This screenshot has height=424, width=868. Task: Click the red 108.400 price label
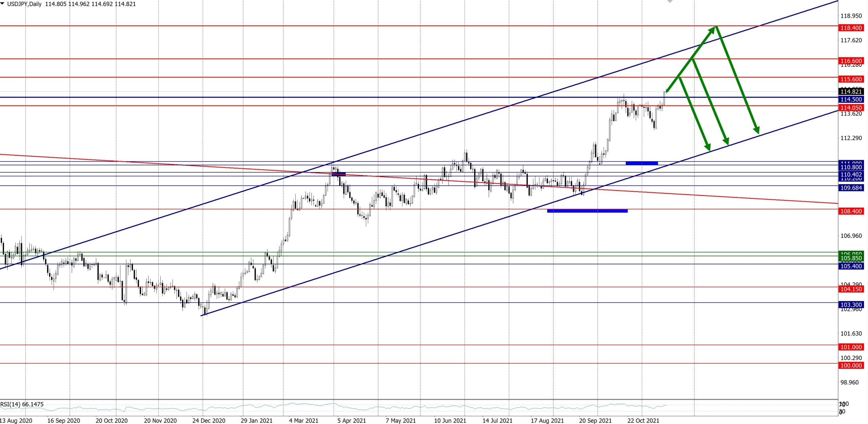(x=851, y=211)
